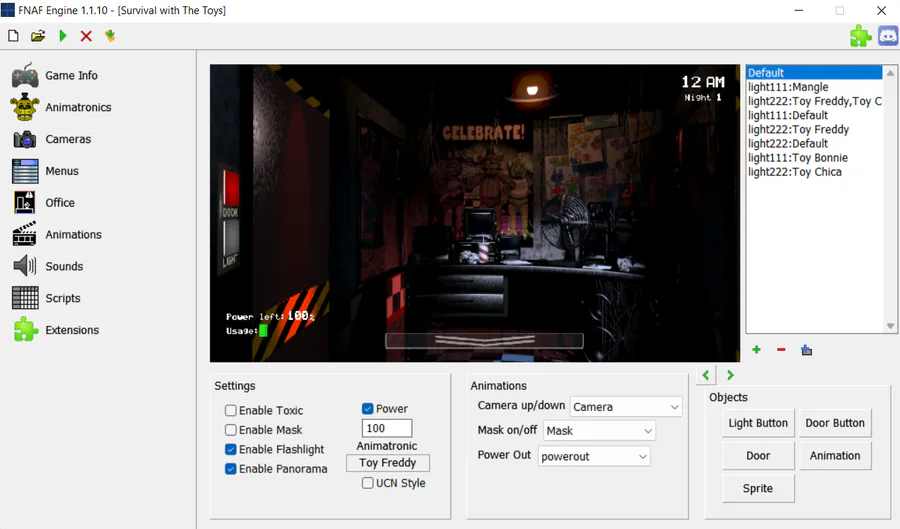Image resolution: width=900 pixels, height=529 pixels.
Task: Go to previous with green left arrow
Action: pyautogui.click(x=705, y=375)
